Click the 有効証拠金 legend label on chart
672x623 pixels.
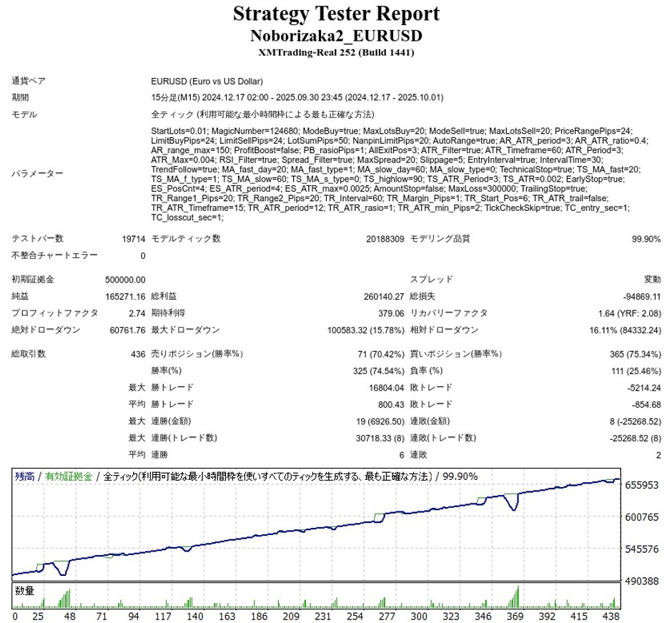pos(68,476)
